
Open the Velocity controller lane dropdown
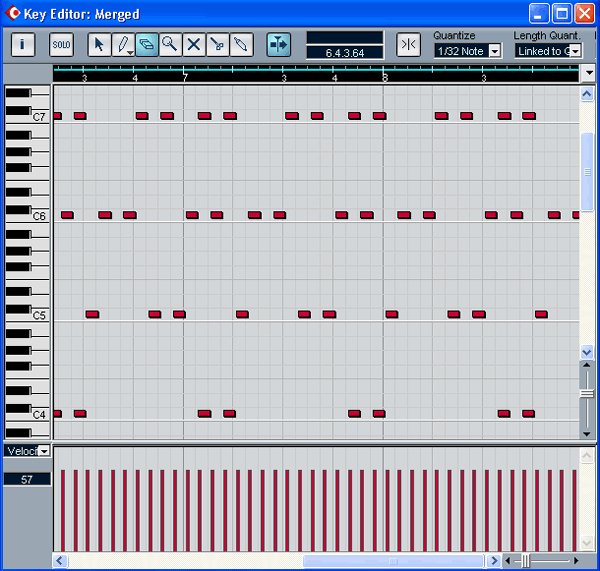pos(44,451)
